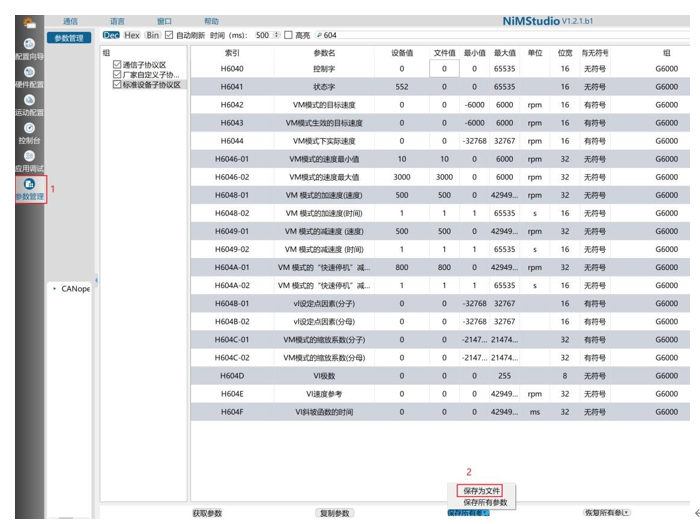
Task: Choose 保存所有参数 from popup menu
Action: coord(485,503)
